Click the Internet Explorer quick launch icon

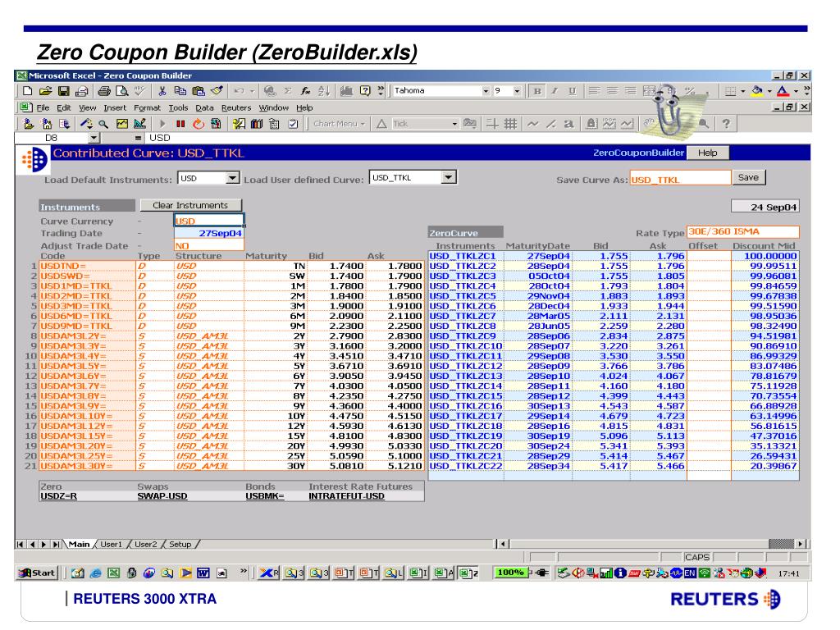click(95, 573)
